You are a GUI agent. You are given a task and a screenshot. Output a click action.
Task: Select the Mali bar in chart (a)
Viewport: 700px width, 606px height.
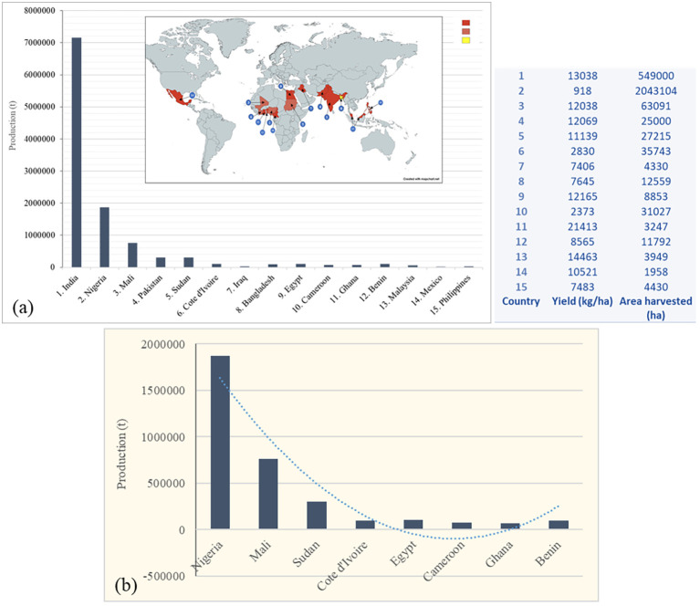click(132, 255)
